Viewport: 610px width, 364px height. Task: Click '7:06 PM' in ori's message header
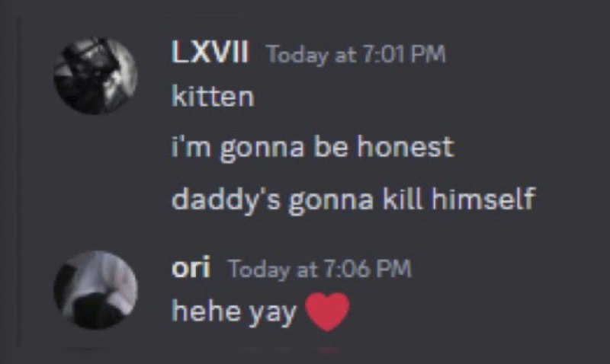pos(367,269)
